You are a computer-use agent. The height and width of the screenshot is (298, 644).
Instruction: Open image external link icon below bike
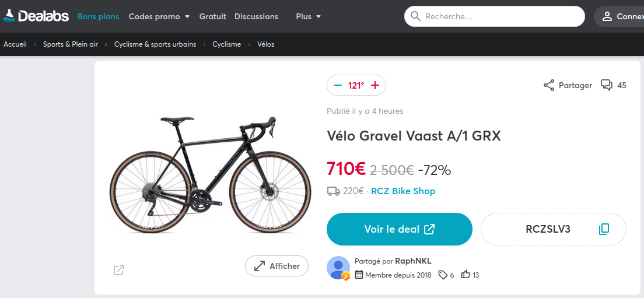119,270
